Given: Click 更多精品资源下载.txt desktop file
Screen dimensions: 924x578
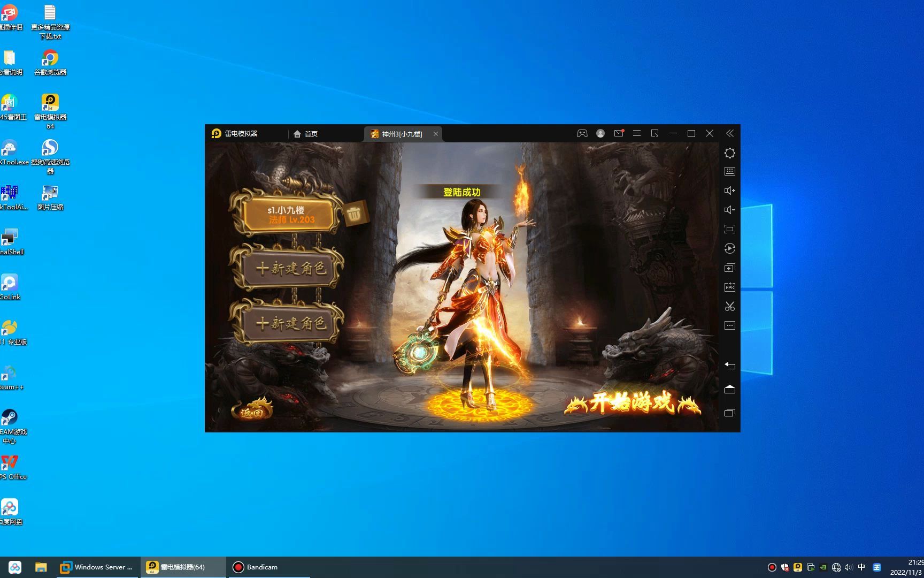Looking at the screenshot, I should pyautogui.click(x=50, y=22).
